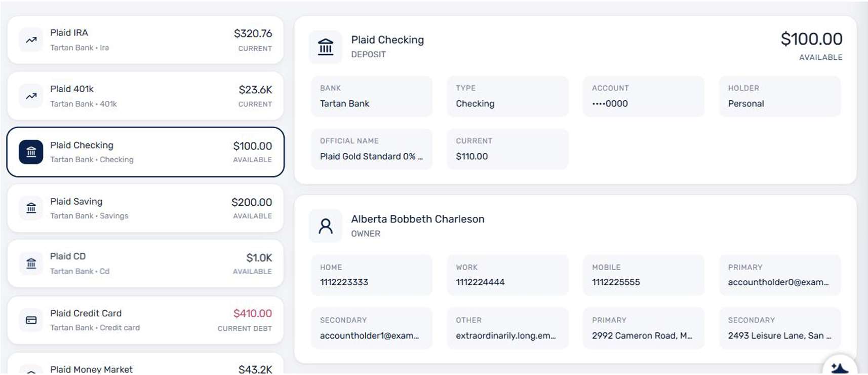Screen dimensions: 868x375
Task: Click the large bank icon in Plaid Checking details header
Action: pyautogui.click(x=326, y=47)
